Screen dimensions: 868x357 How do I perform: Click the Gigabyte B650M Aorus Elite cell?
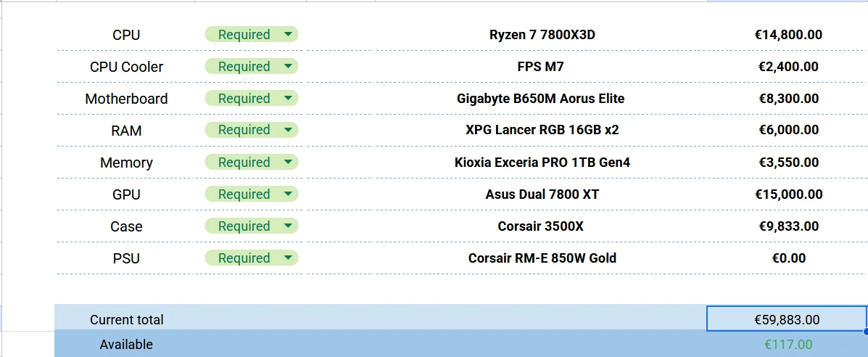(542, 99)
